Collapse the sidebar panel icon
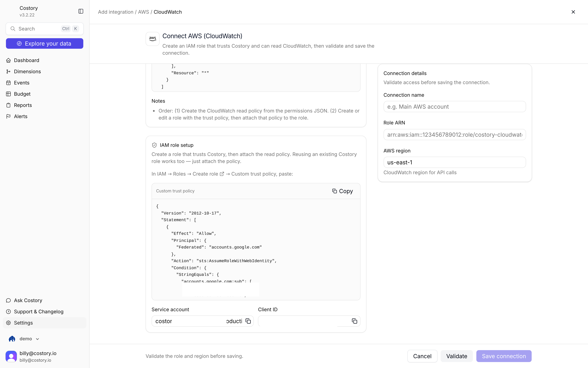The width and height of the screenshot is (588, 368). tap(81, 11)
